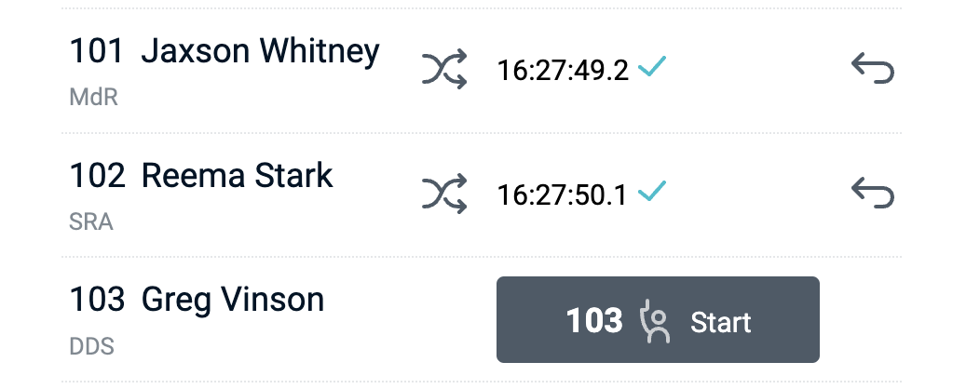Click shuffle icon for Reema Stark
The image size is (980, 389).
tap(444, 194)
